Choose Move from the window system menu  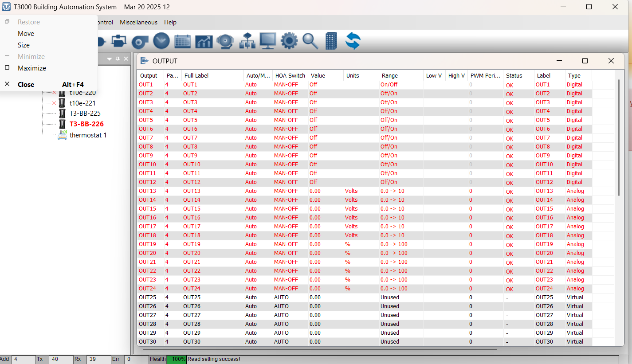coord(26,34)
